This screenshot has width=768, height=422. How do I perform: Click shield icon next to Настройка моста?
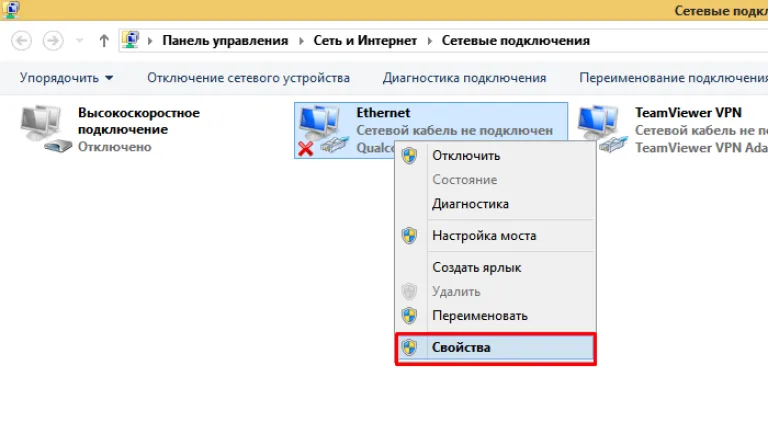pos(409,235)
